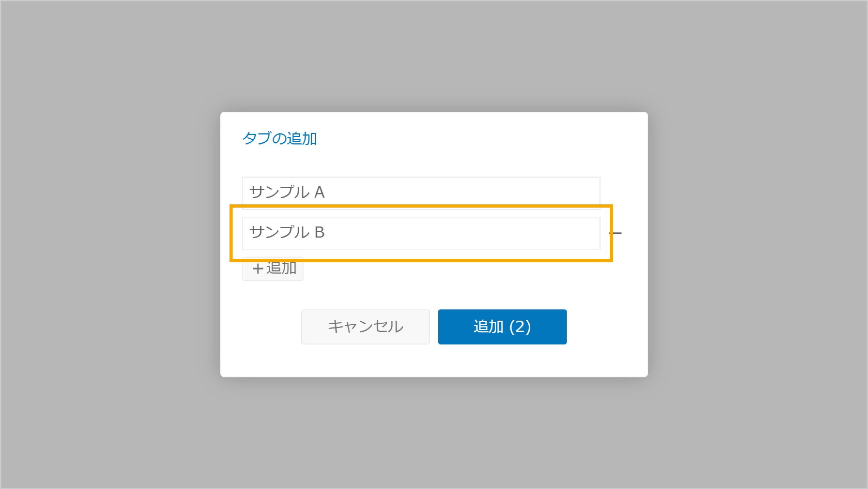This screenshot has width=868, height=489.
Task: Confirm adding two tabs with 追加 (2)
Action: [502, 327]
